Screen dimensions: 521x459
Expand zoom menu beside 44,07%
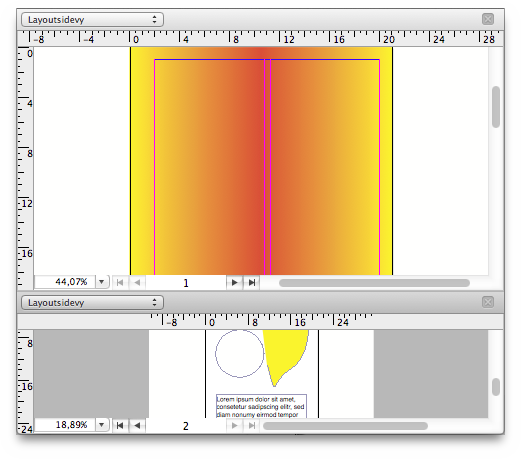click(102, 282)
